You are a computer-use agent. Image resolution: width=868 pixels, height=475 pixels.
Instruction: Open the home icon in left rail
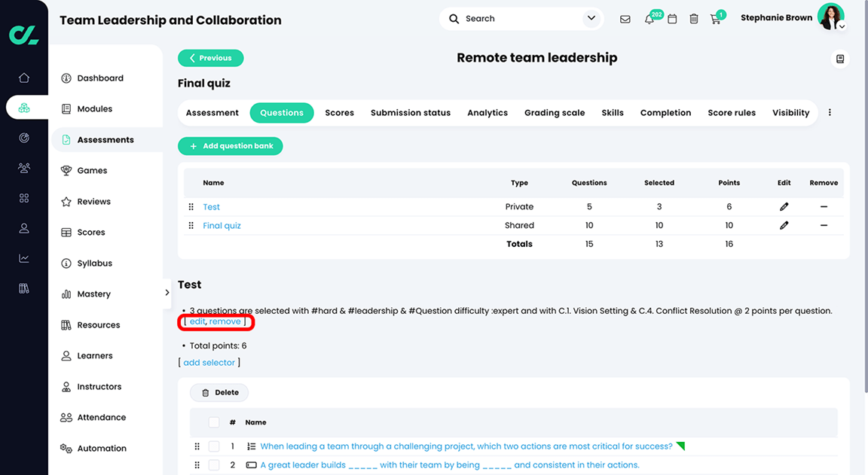pyautogui.click(x=24, y=78)
